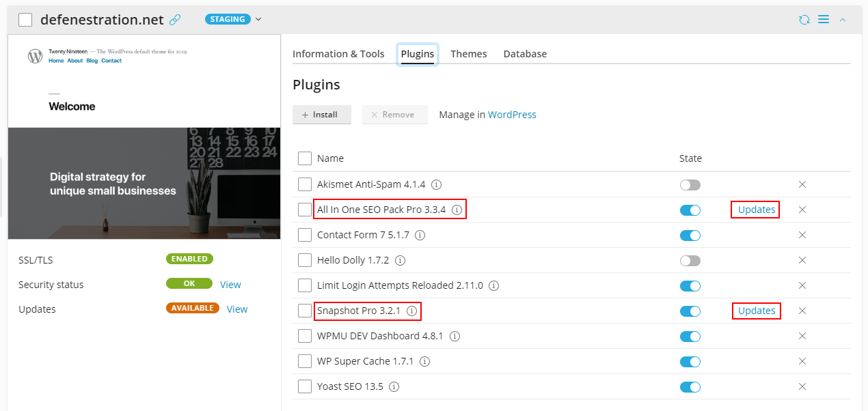This screenshot has width=868, height=411.
Task: Show info for Contact Form 7
Action: (420, 235)
